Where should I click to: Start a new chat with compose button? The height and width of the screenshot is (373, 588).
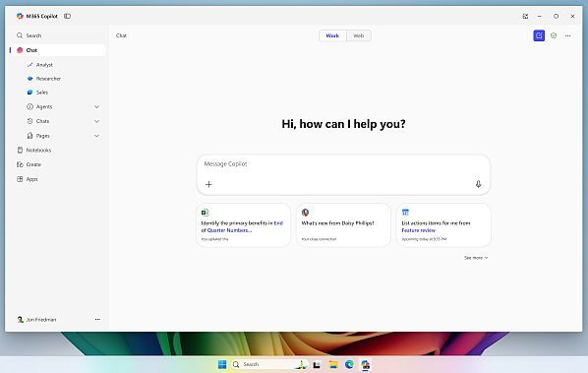pyautogui.click(x=539, y=35)
